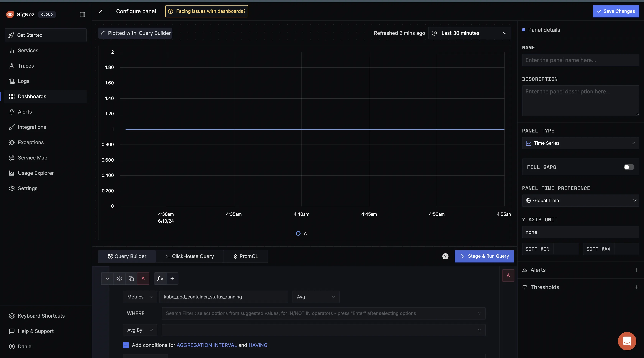
Task: Click the panel NAME input field
Action: pos(581,60)
